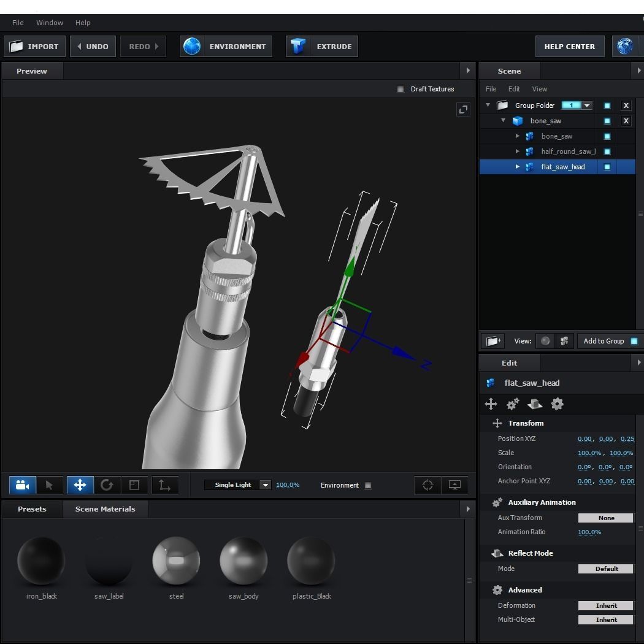Open the Preview panel flyout arrow

(468, 71)
